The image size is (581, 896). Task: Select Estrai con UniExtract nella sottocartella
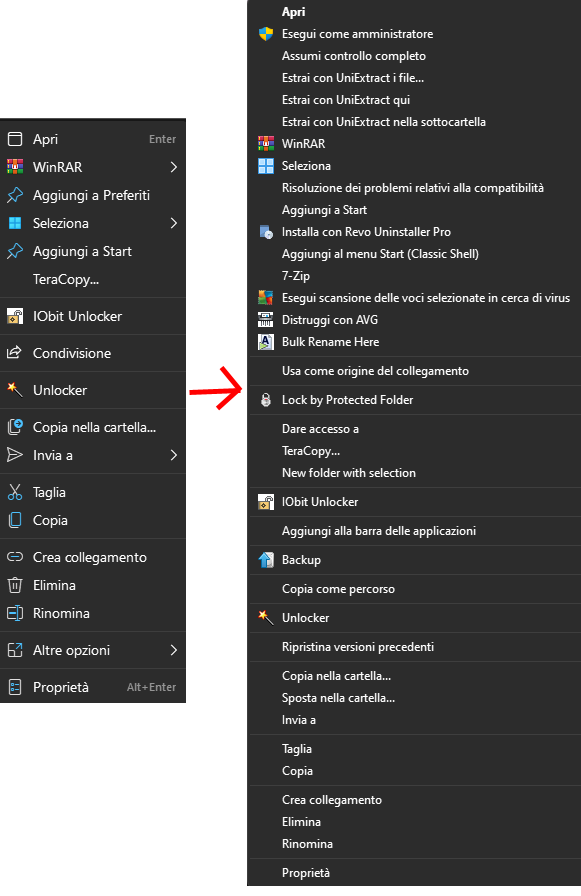click(x=383, y=122)
